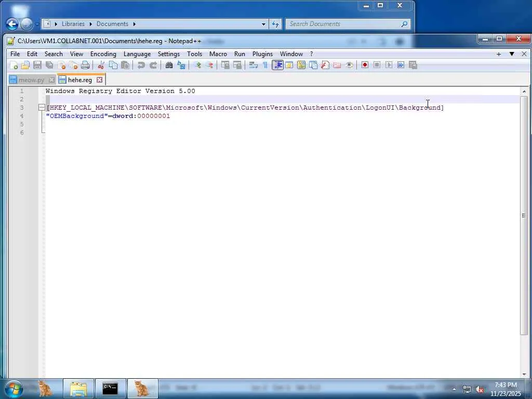The height and width of the screenshot is (399, 532).
Task: Play back the recorded macro
Action: click(x=389, y=65)
